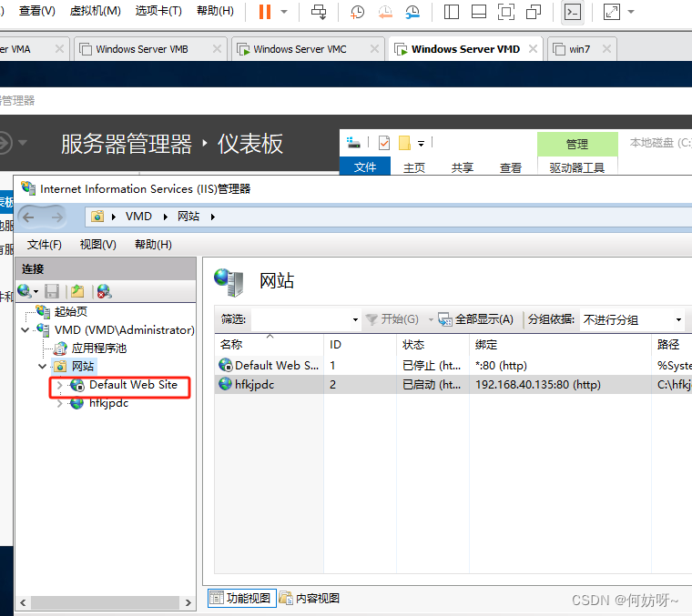This screenshot has height=616, width=692.
Task: Open dropdown arrow next to pause button
Action: [x=284, y=12]
